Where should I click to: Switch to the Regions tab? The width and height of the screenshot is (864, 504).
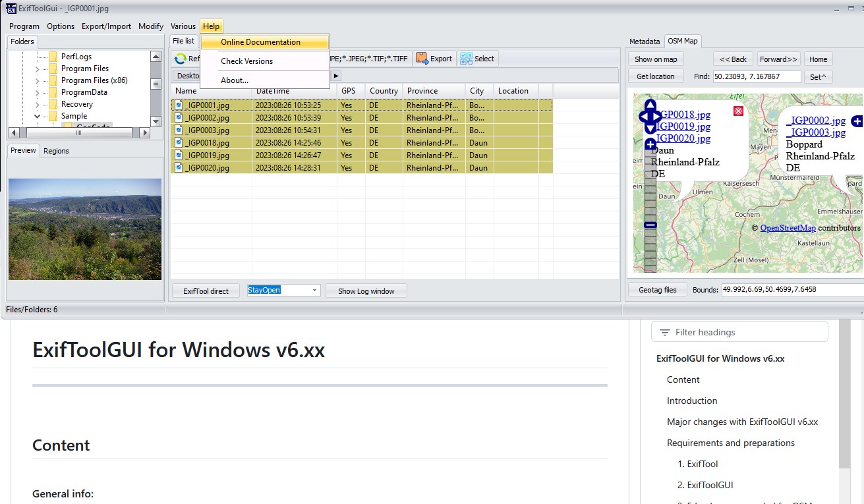point(56,151)
